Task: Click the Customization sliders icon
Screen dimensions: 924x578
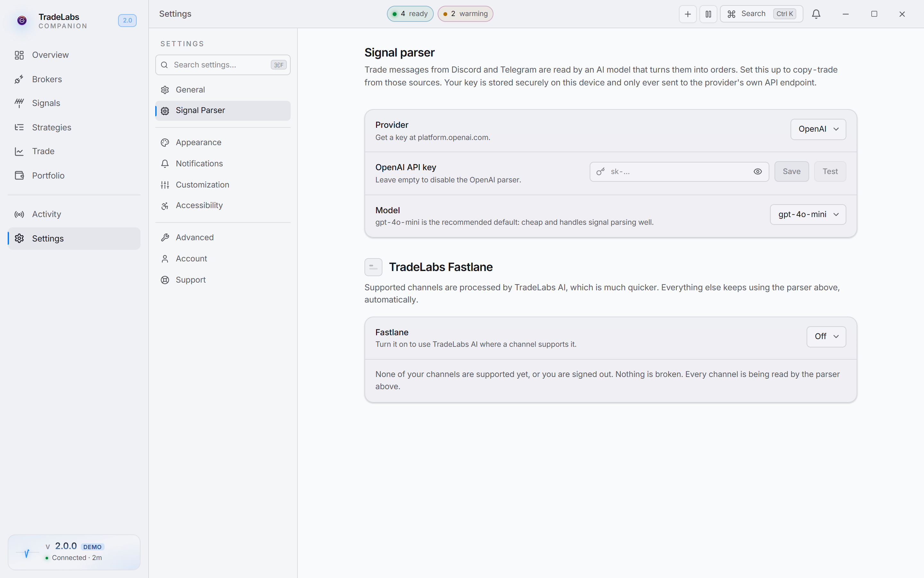Action: [165, 185]
